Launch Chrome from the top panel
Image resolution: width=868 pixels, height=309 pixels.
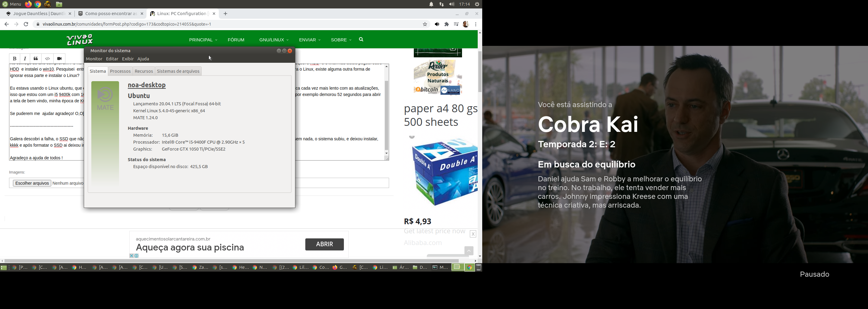[38, 5]
